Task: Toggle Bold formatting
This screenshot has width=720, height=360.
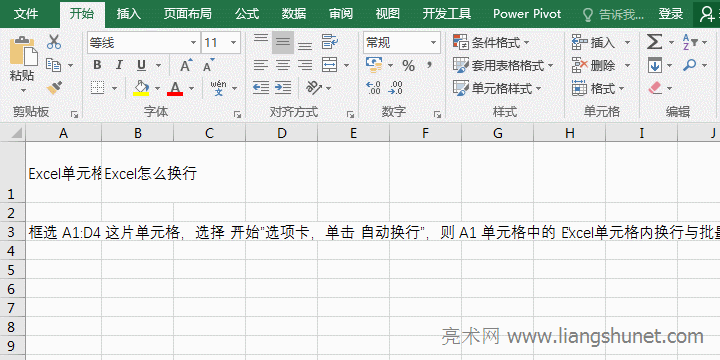Action: (97, 65)
